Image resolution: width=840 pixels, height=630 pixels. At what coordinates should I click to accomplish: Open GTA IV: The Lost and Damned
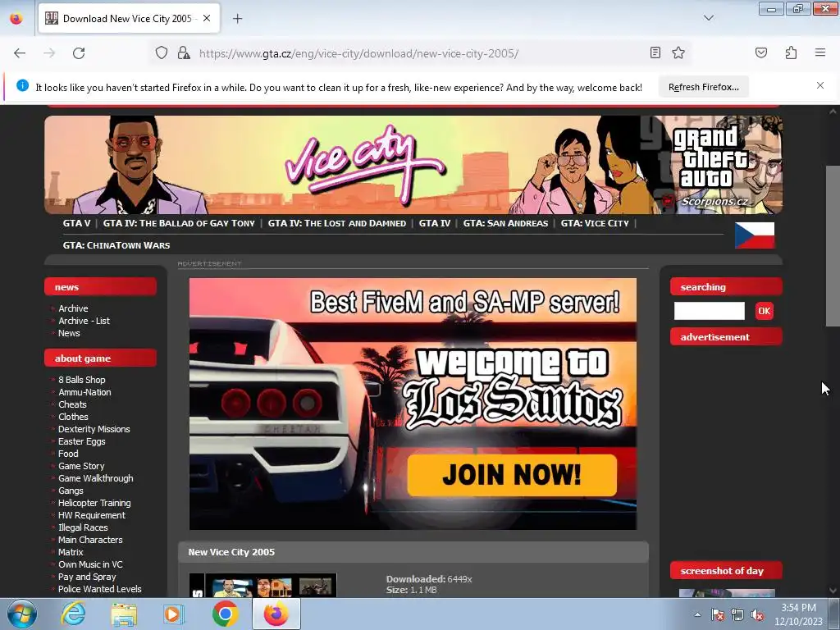[337, 223]
